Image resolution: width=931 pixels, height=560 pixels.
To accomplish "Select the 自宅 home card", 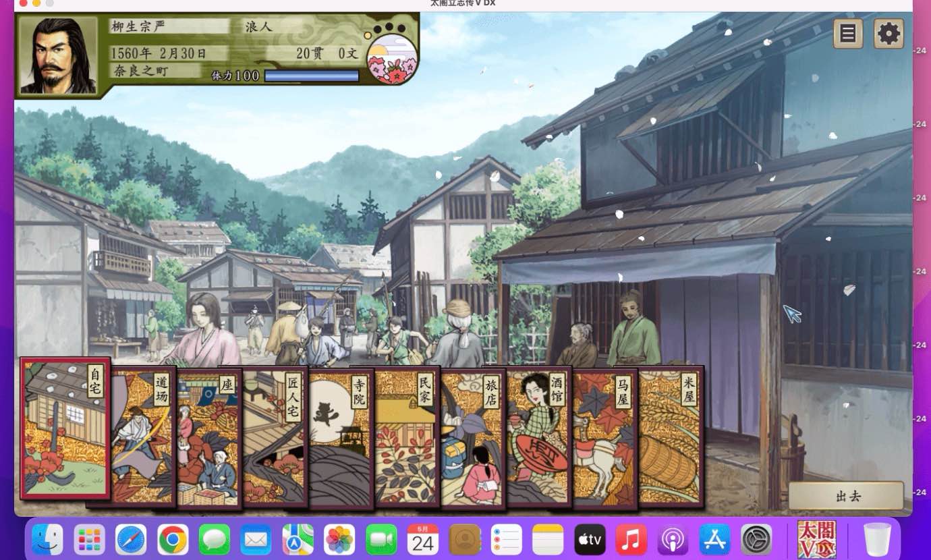I will pos(65,429).
